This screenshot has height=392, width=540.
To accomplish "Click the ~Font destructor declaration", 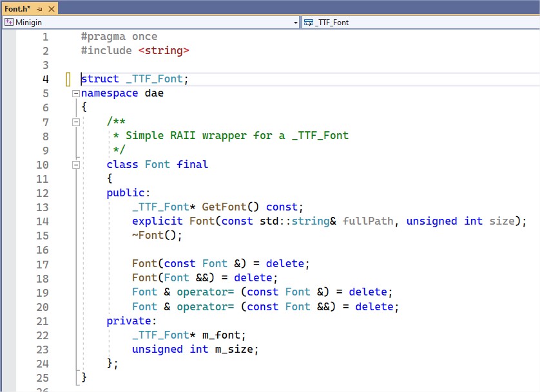I will click(x=157, y=235).
